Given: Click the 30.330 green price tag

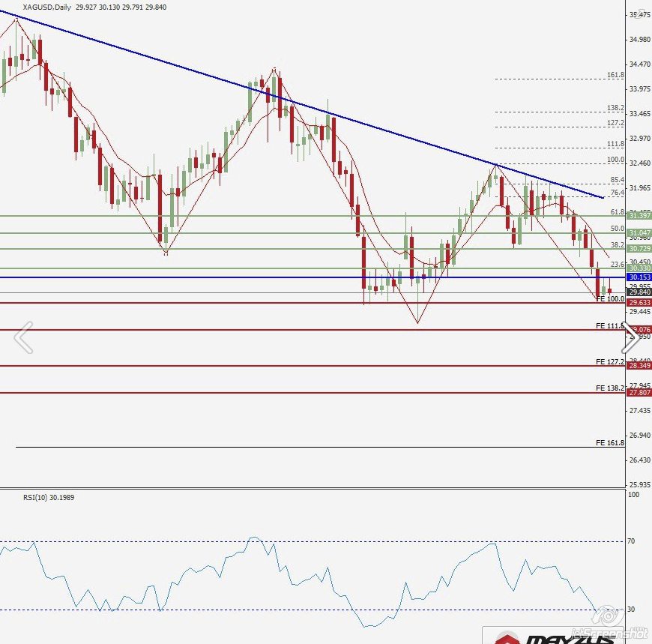Looking at the screenshot, I should [x=639, y=268].
